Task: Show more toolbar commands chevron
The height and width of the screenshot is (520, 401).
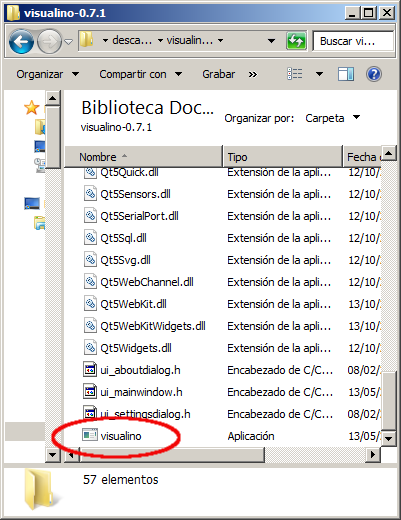Action: coord(253,74)
